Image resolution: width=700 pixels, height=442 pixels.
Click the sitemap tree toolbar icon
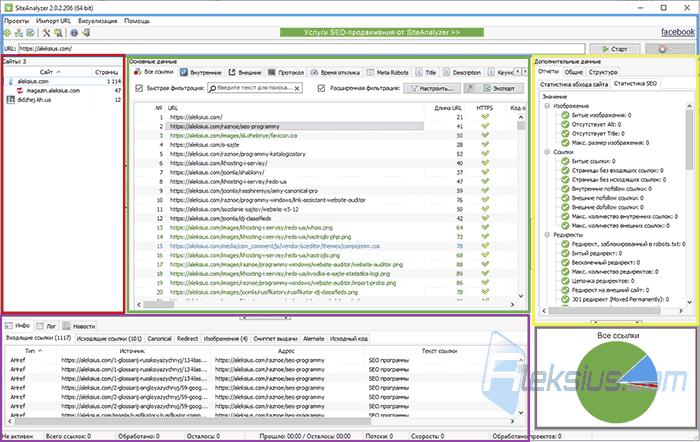[19, 33]
